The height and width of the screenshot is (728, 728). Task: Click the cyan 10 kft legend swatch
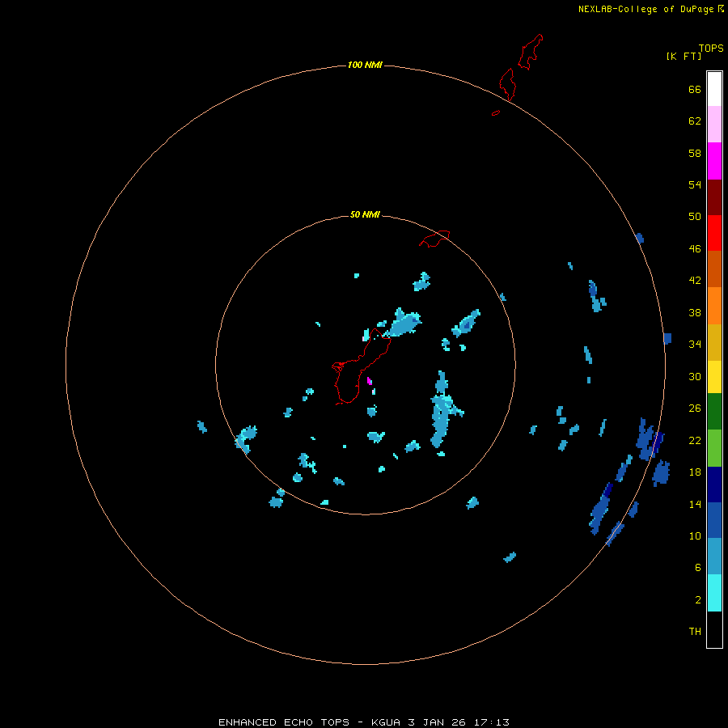tap(714, 593)
